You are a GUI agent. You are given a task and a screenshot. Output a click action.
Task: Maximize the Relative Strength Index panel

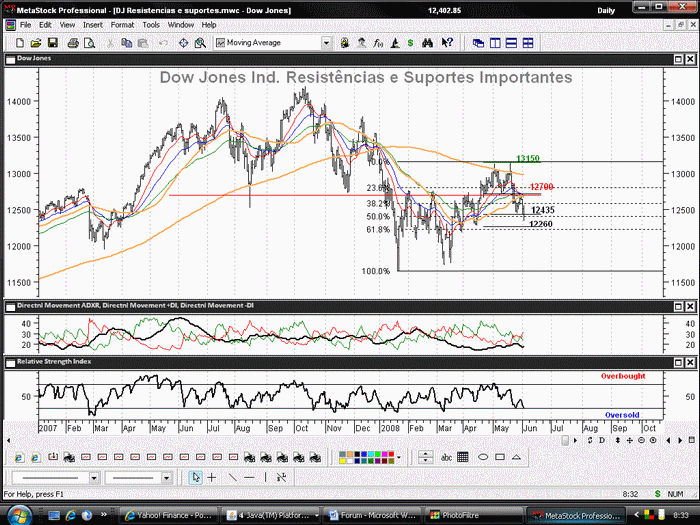pyautogui.click(x=678, y=362)
